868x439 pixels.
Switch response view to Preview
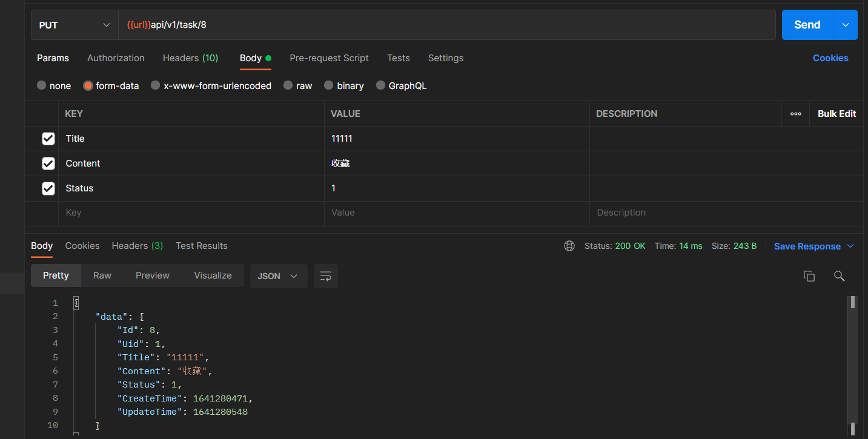tap(153, 276)
